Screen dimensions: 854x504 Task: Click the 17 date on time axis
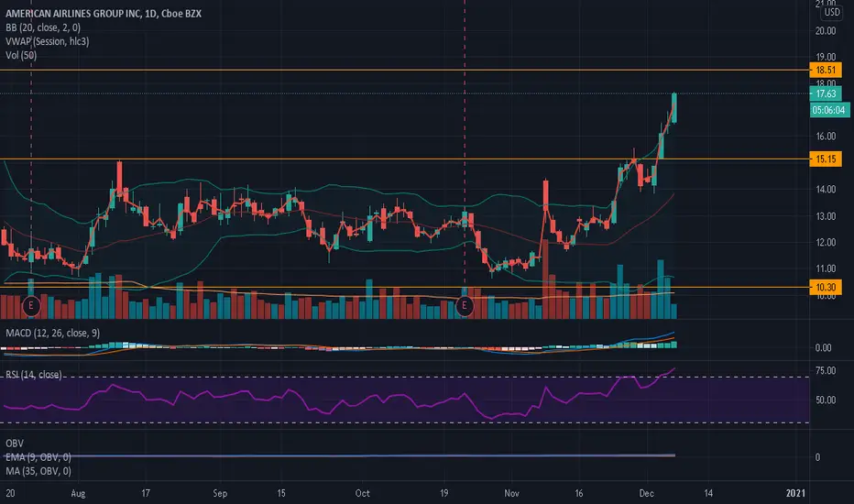146,493
